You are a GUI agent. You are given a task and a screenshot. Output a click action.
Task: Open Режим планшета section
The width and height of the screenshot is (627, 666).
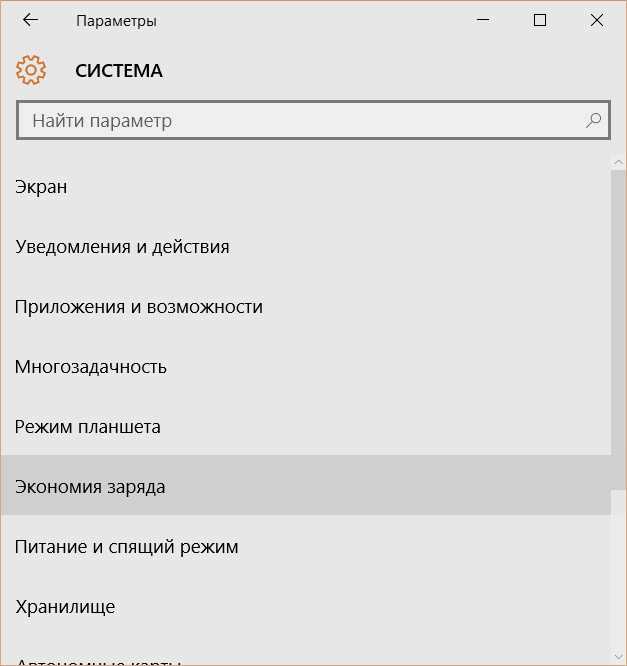305,426
